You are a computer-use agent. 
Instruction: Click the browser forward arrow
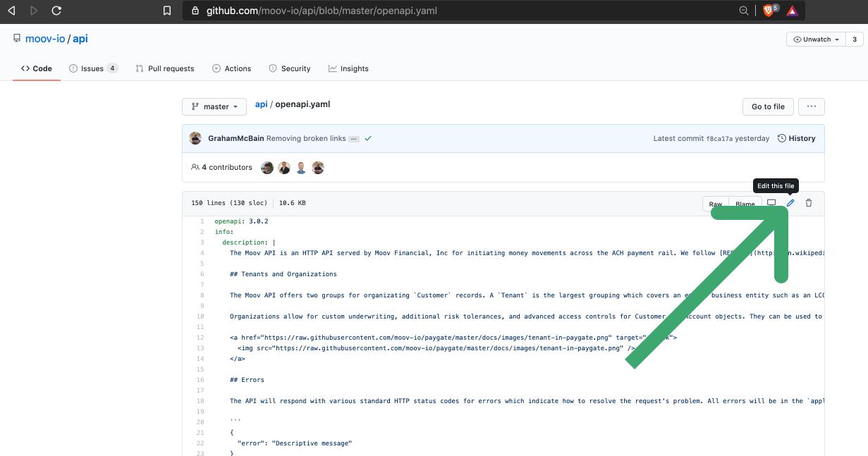(x=34, y=11)
